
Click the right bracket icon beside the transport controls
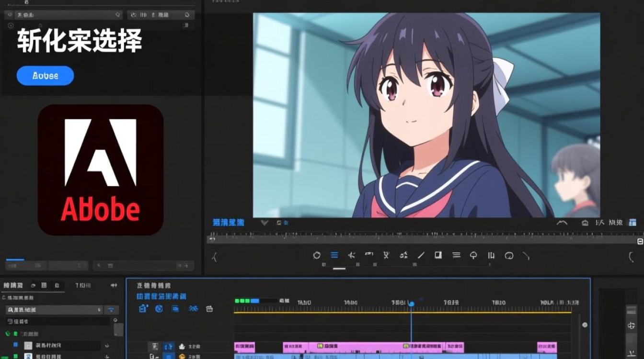pos(631,257)
